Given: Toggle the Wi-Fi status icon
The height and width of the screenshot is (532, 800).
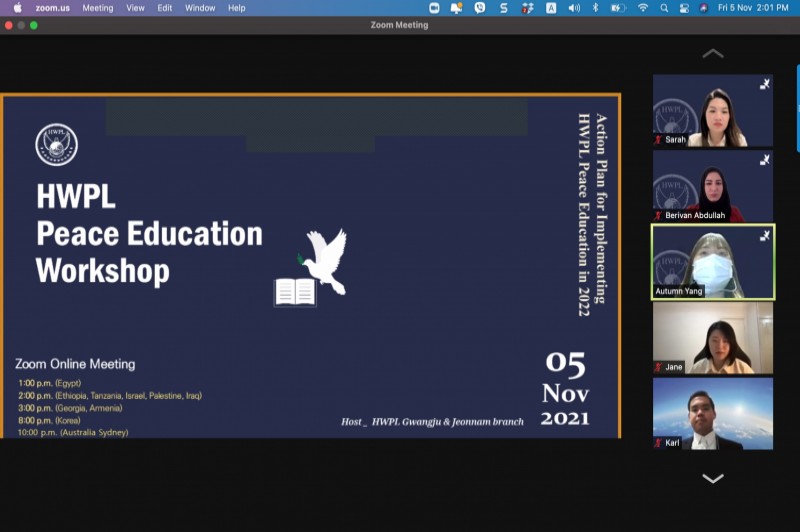Looking at the screenshot, I should (642, 8).
